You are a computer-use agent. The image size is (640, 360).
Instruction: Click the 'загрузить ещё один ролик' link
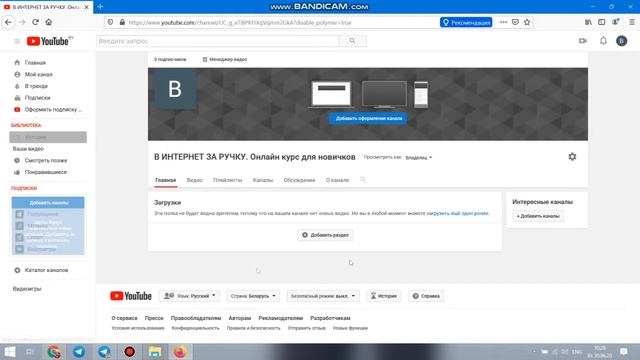(458, 213)
